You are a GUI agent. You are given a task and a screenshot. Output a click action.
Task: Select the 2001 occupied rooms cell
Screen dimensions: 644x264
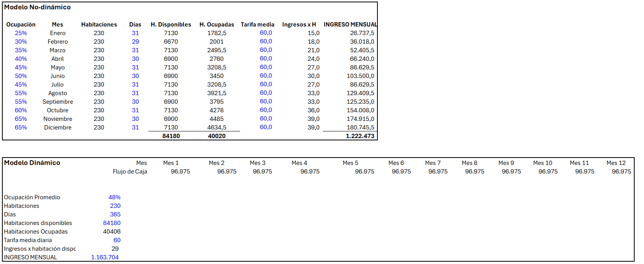[x=217, y=42]
